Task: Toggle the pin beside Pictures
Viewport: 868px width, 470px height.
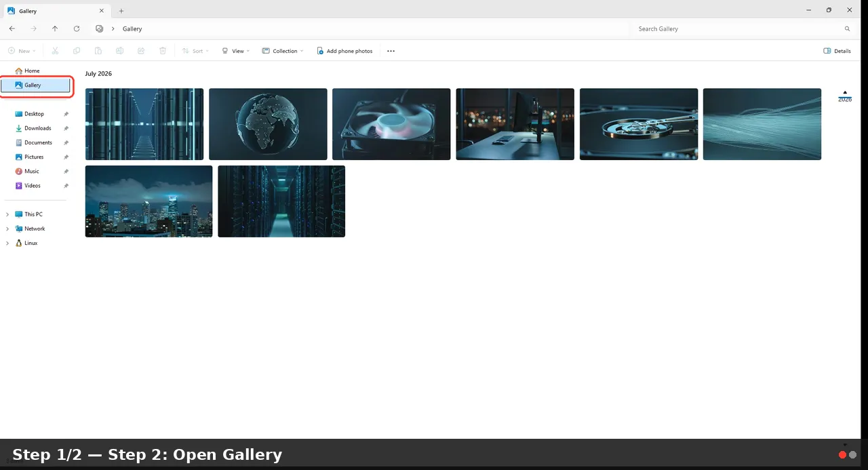Action: tap(66, 157)
